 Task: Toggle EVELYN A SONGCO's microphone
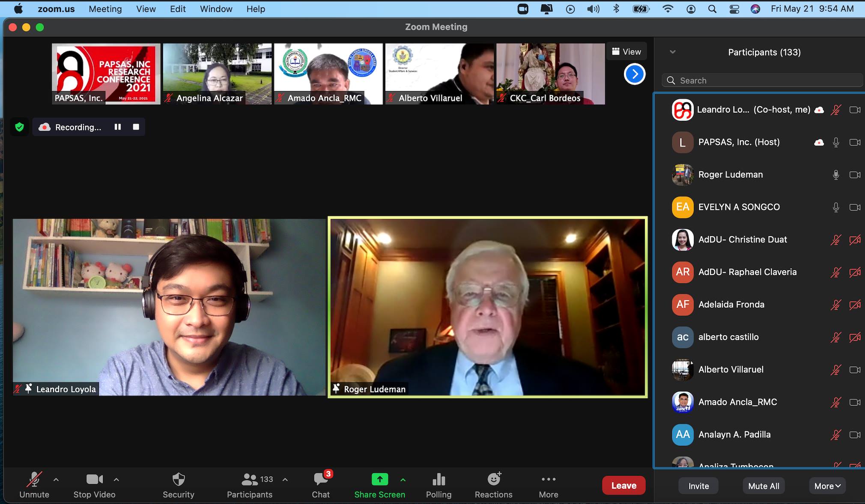[835, 207]
